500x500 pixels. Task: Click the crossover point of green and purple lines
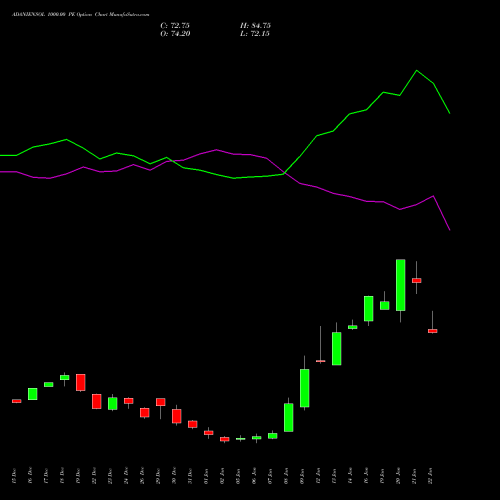[284, 173]
